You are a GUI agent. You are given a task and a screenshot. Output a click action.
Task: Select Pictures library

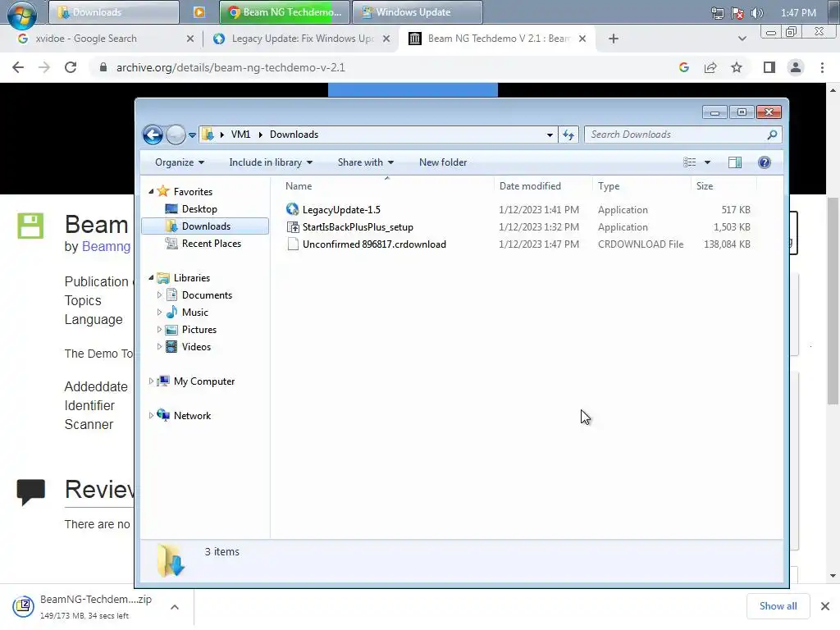[199, 330]
